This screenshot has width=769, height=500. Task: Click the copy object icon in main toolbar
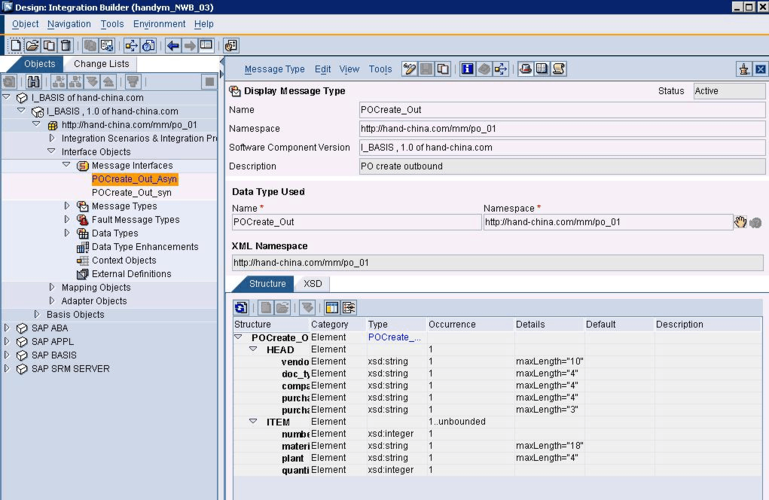pyautogui.click(x=49, y=46)
